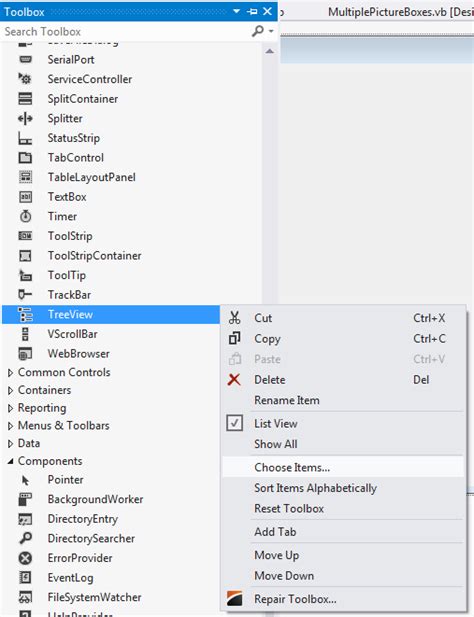Click the Timer stopwatch icon
This screenshot has height=617, width=474.
coord(25,216)
